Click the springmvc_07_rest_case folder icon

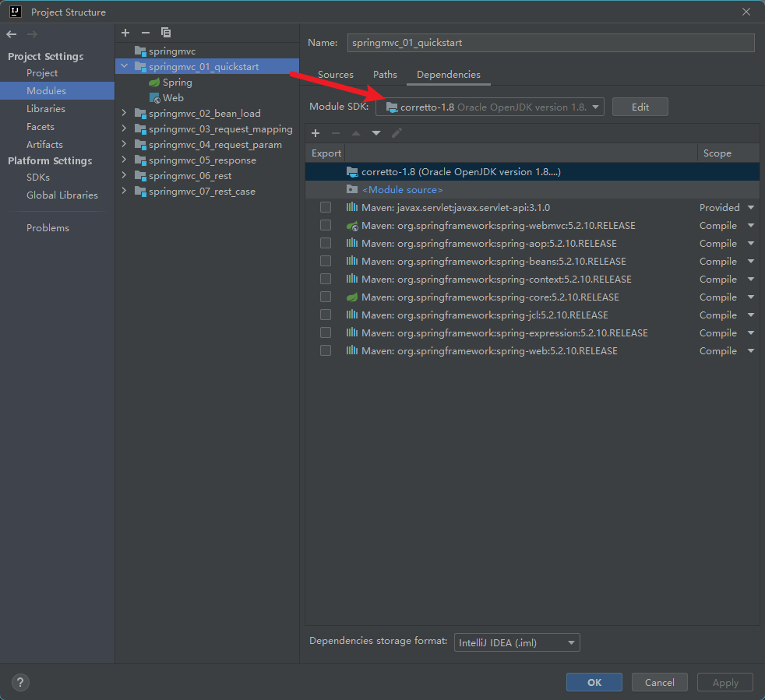click(x=140, y=192)
